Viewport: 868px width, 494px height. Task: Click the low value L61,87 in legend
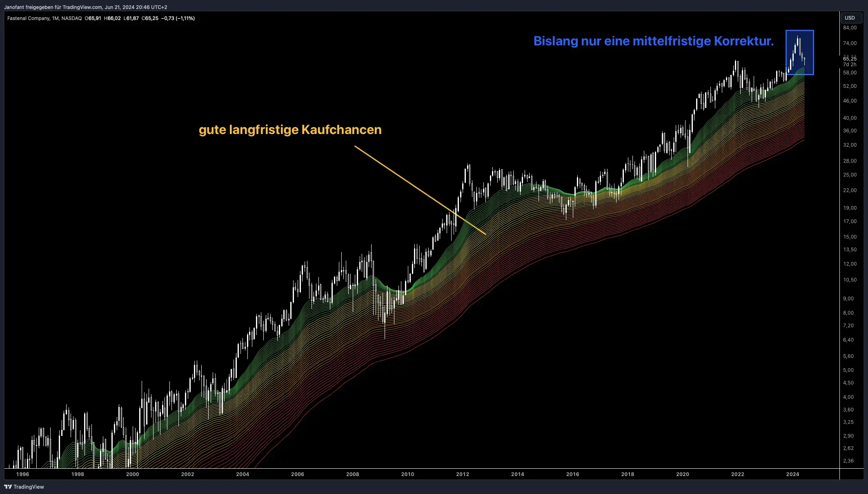[x=131, y=18]
